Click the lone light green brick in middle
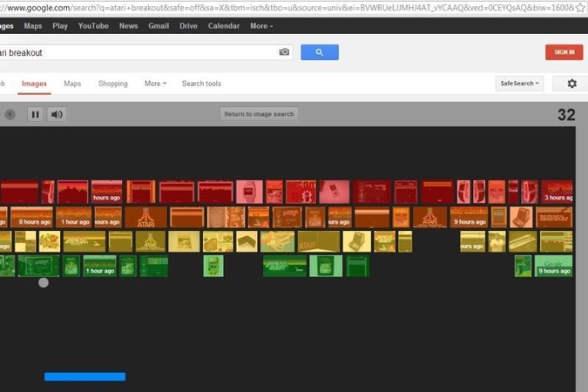 (x=213, y=266)
